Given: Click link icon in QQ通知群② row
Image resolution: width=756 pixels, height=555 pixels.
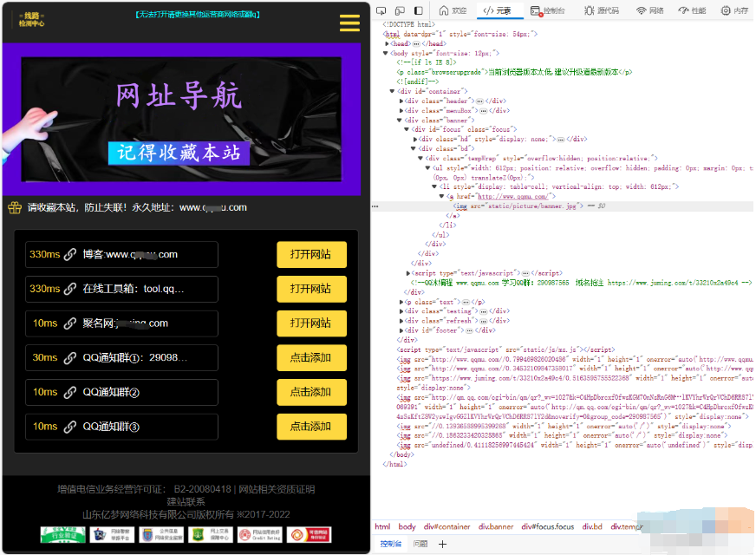Looking at the screenshot, I should click(70, 392).
